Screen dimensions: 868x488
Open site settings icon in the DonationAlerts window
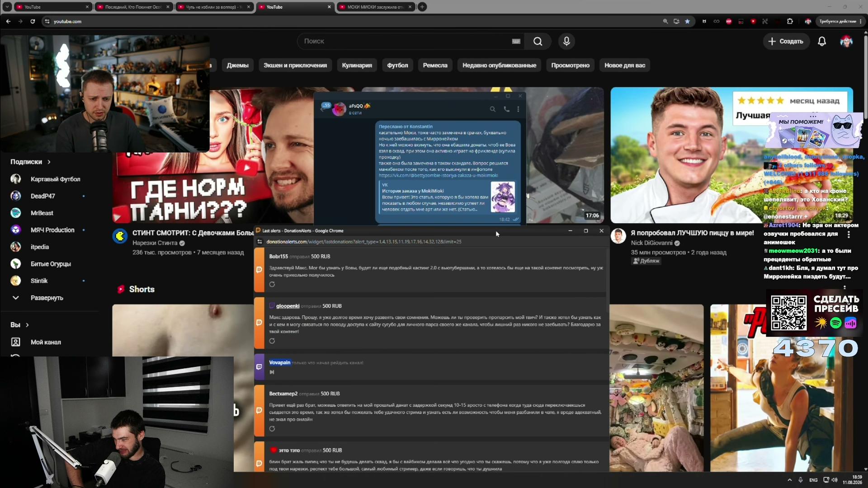(x=259, y=242)
